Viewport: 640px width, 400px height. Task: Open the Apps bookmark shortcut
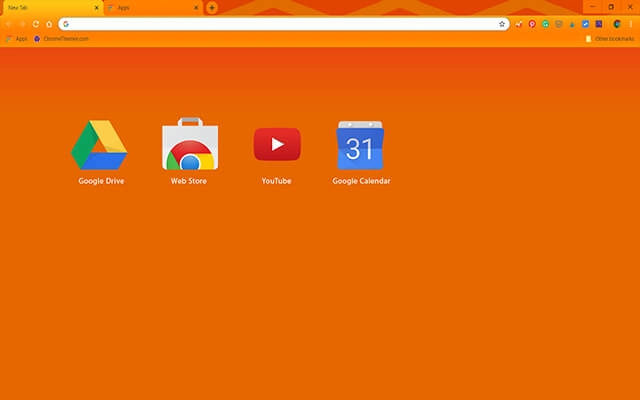click(x=16, y=39)
